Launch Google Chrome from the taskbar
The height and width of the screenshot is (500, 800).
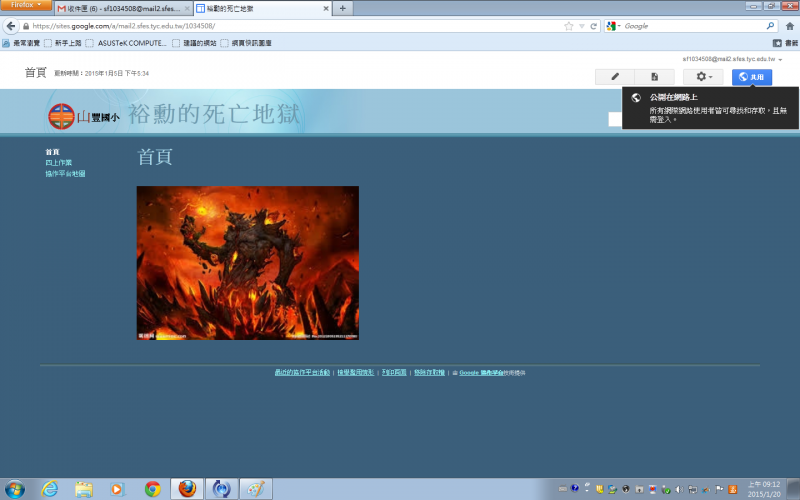[152, 489]
